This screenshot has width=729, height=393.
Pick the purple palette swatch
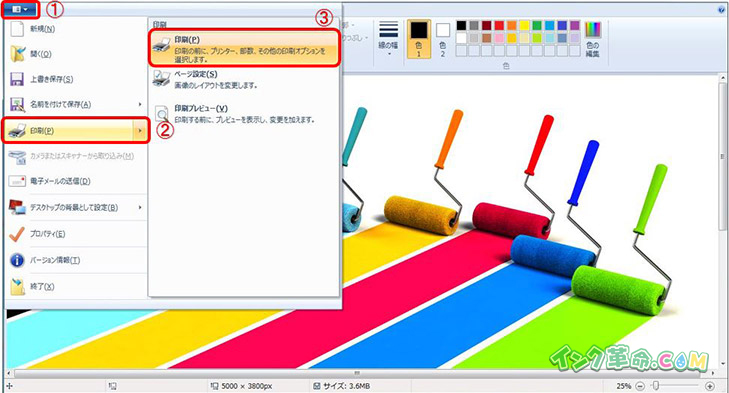point(575,26)
